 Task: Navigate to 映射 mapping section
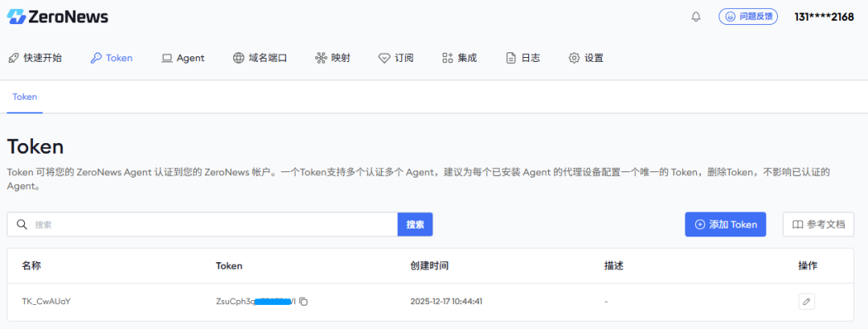(333, 58)
